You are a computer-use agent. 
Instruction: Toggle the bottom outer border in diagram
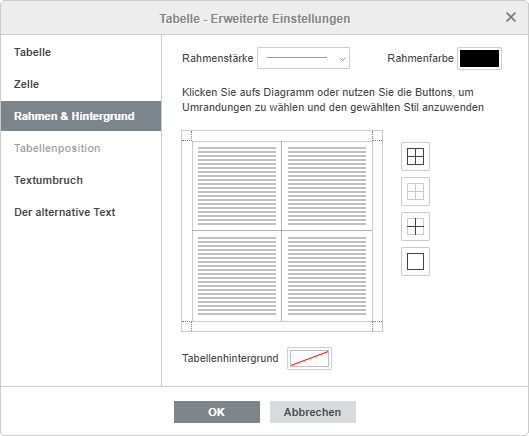tap(282, 321)
